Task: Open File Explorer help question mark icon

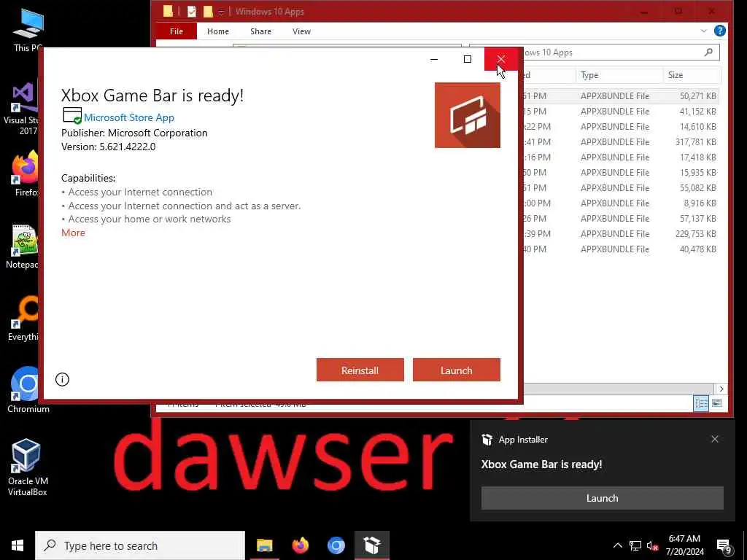Action: (x=720, y=31)
